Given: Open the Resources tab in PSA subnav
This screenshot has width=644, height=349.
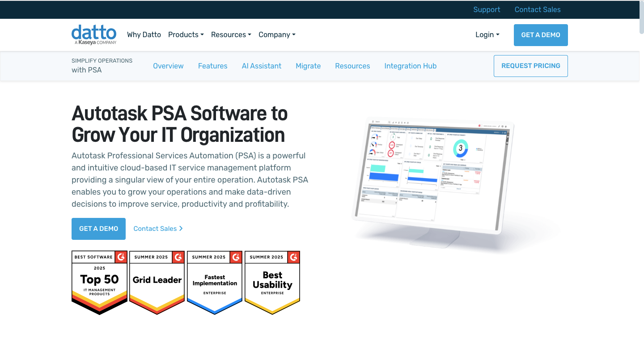Looking at the screenshot, I should click(x=352, y=66).
